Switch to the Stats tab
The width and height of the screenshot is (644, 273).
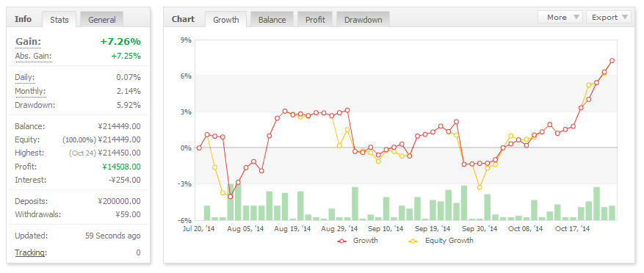click(59, 19)
